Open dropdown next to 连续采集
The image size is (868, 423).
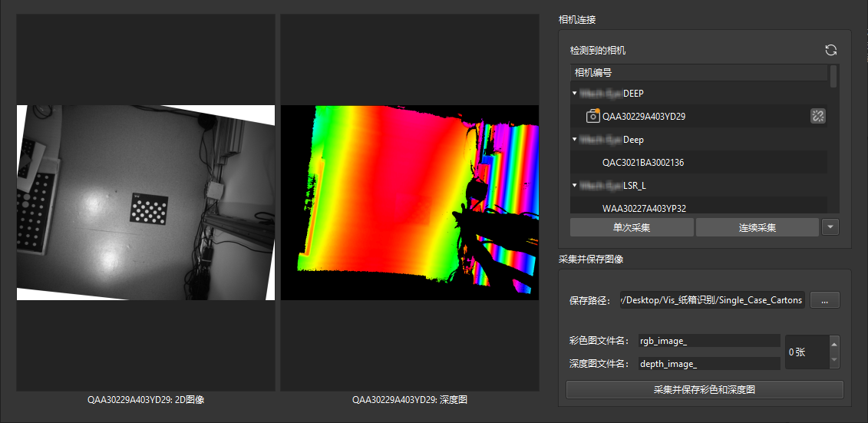point(831,227)
